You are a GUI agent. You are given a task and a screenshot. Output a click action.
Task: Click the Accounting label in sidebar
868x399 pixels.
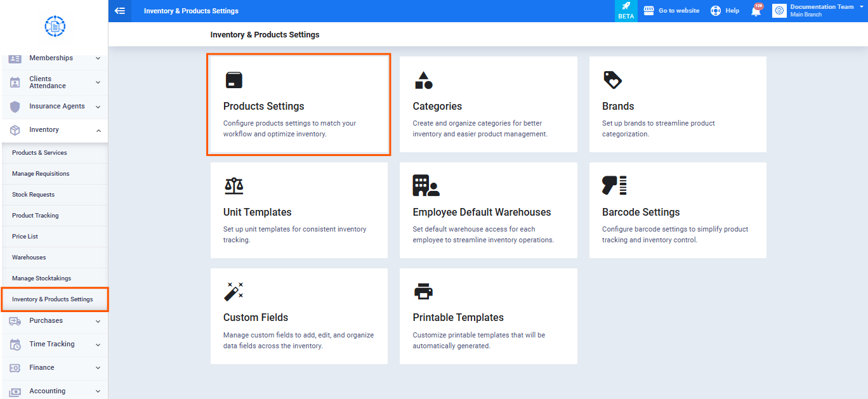coord(47,391)
